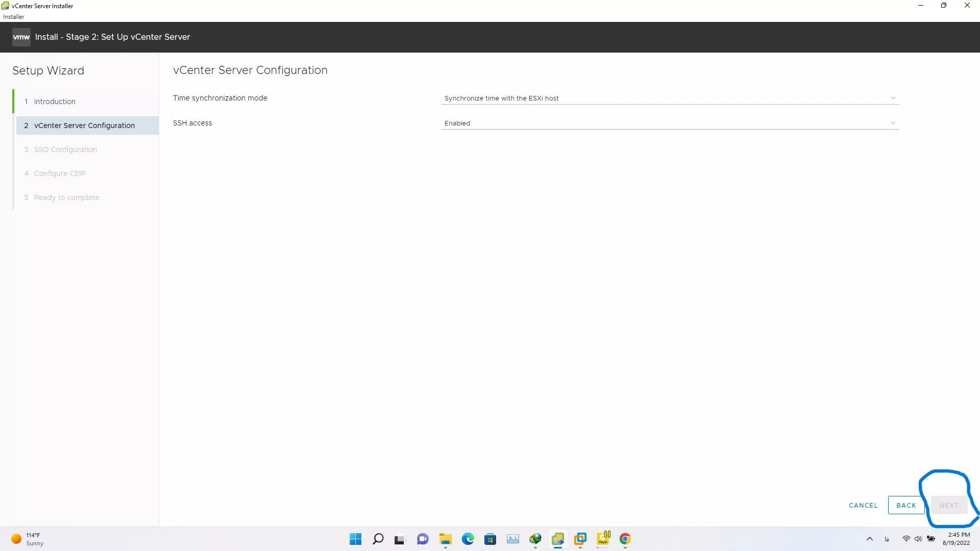Image resolution: width=980 pixels, height=551 pixels.
Task: Open Google Chrome from taskbar
Action: [625, 539]
